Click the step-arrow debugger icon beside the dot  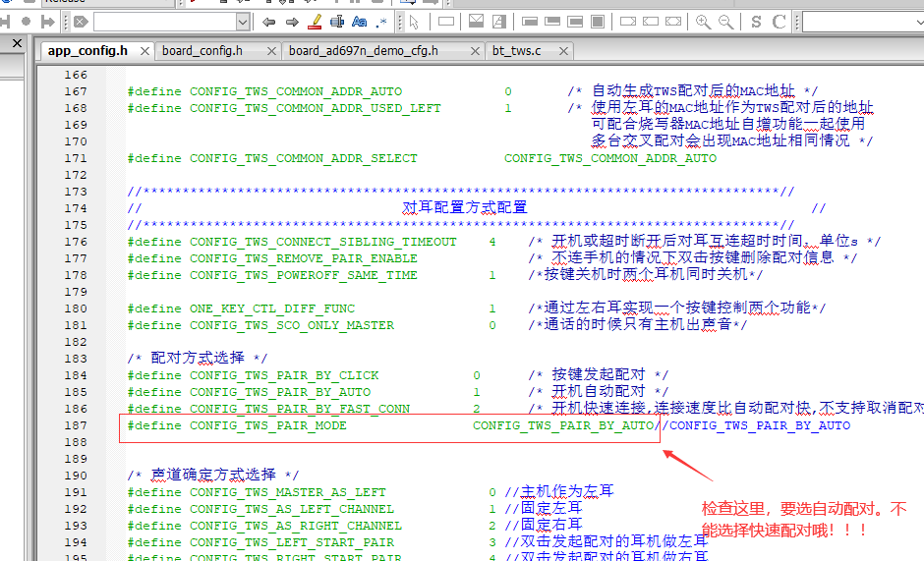click(48, 23)
